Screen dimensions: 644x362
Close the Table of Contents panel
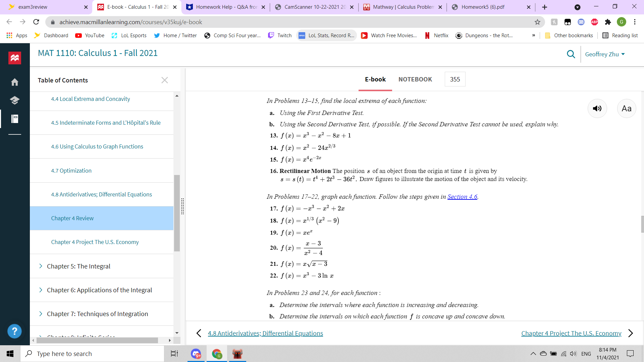coord(165,80)
